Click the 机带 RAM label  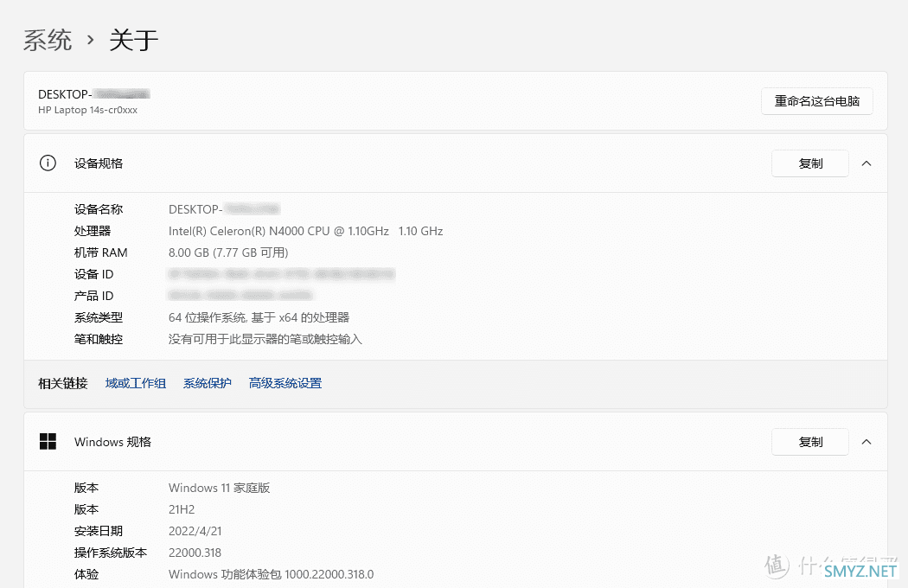click(101, 252)
